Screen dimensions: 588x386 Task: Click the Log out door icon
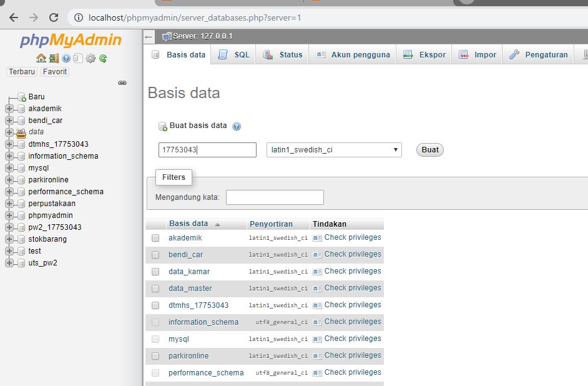click(x=54, y=58)
